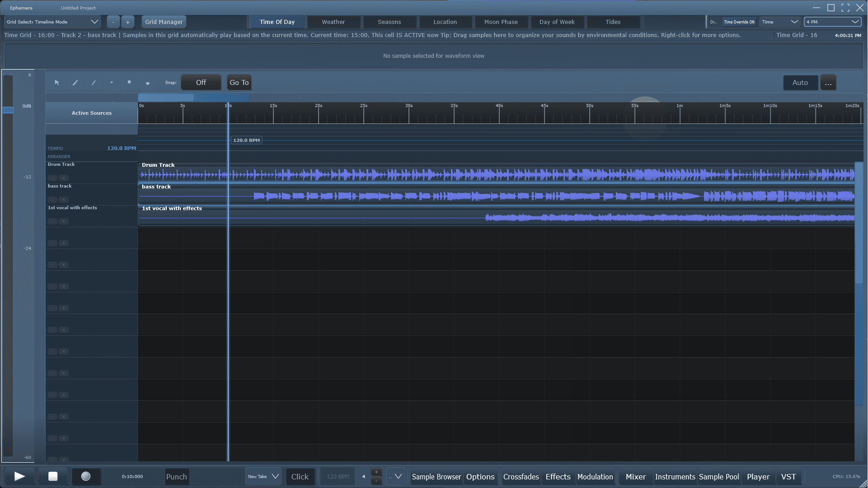This screenshot has height=488, width=868.
Task: Open the Sample Browser panel
Action: 436,477
